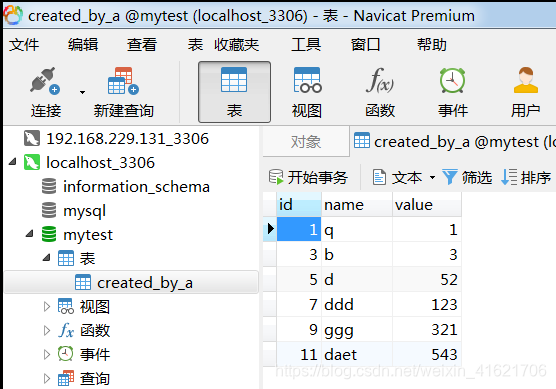Select the 192.168.229.131_3306 connection

127,139
